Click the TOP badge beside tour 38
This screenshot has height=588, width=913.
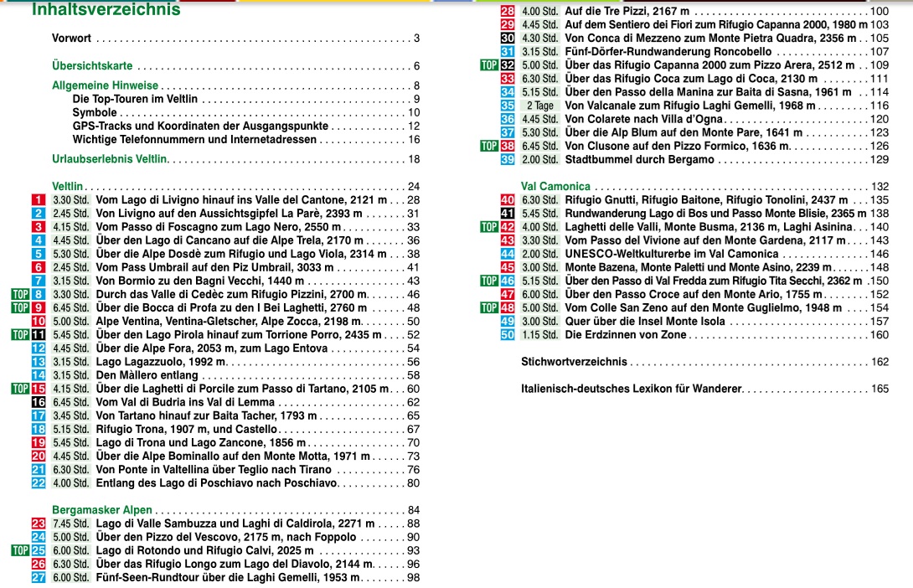pyautogui.click(x=489, y=146)
